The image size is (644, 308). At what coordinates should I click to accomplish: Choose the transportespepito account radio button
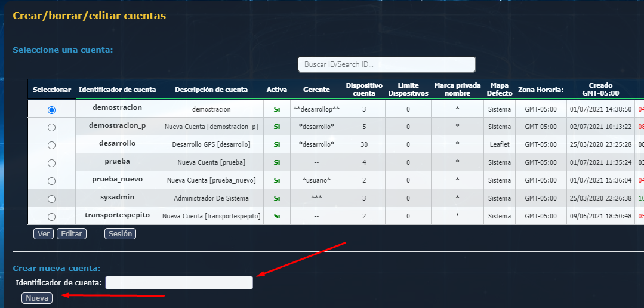pos(51,217)
